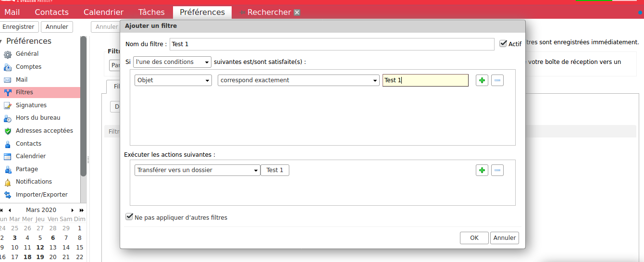Toggle the Actif checkbox
644x262 pixels.
pos(503,44)
